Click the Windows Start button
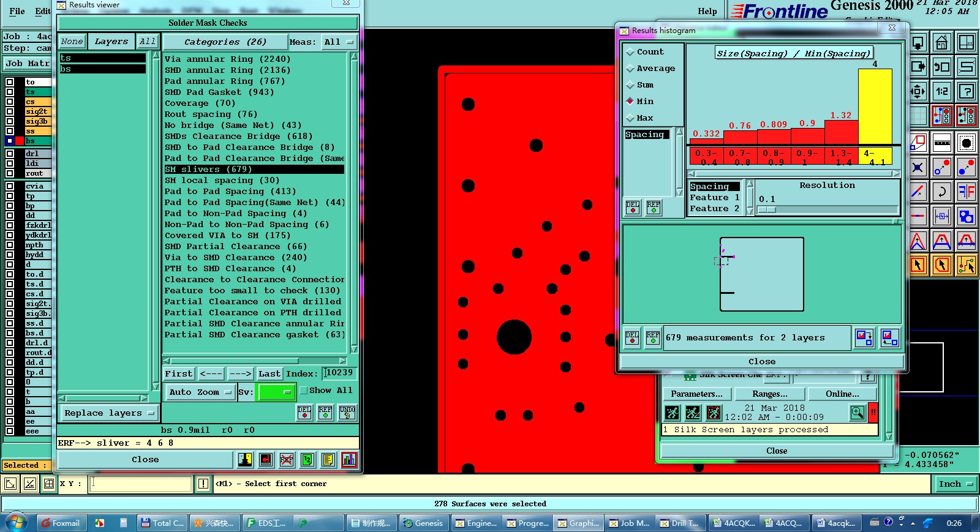980x532 pixels. tap(17, 522)
